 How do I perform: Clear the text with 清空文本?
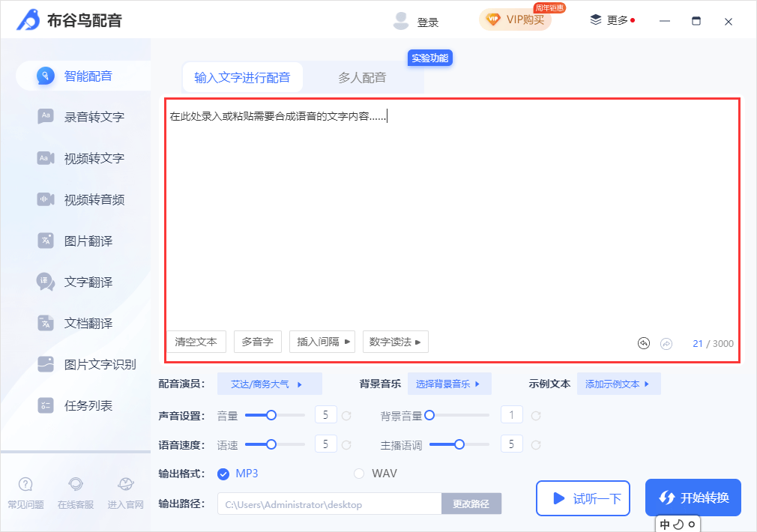[196, 342]
